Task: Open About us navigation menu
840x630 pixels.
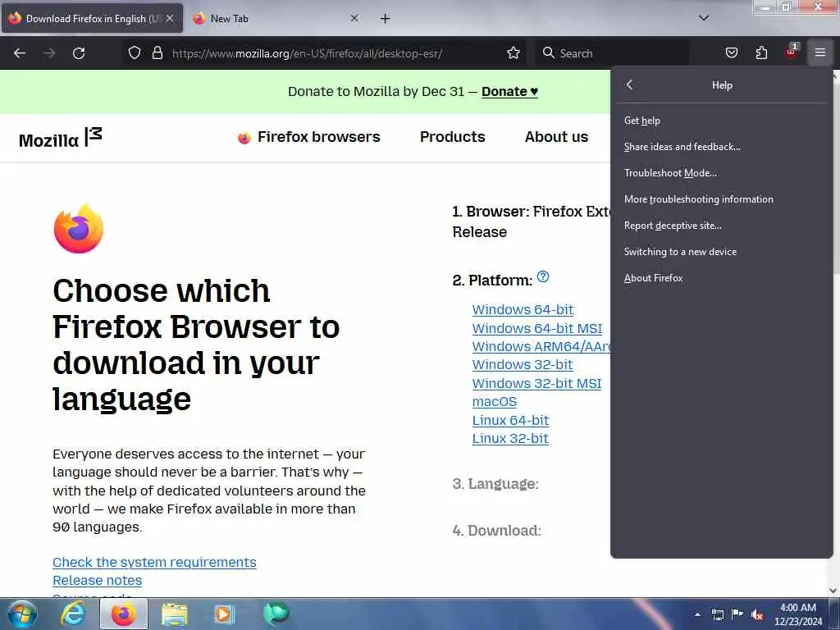Action: pos(557,137)
